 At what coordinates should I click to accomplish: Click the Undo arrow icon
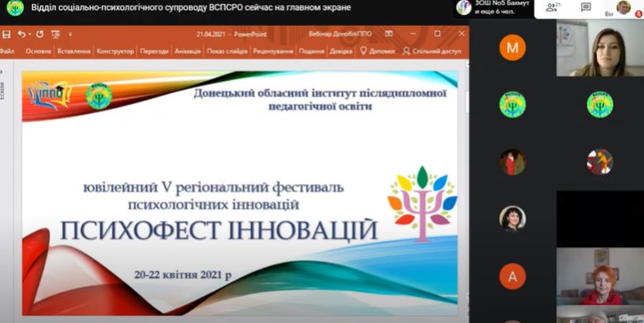[21, 35]
